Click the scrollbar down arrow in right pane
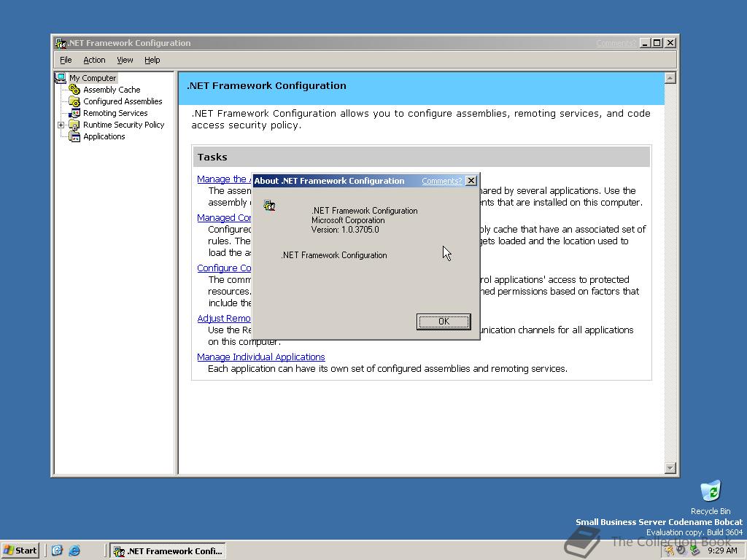 tap(670, 468)
